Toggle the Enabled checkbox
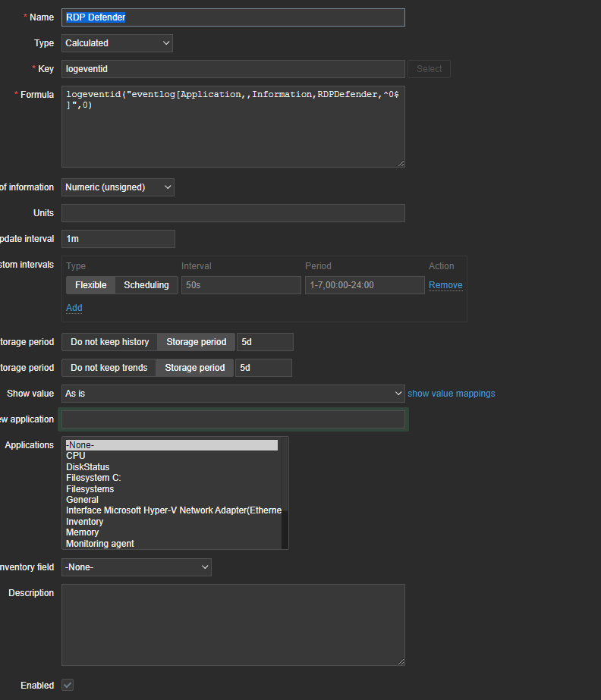Viewport: 601px width, 700px height. click(x=68, y=685)
